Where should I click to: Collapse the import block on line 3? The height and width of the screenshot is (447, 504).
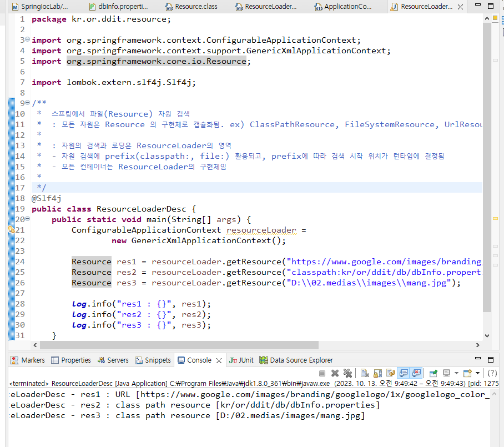[28, 39]
